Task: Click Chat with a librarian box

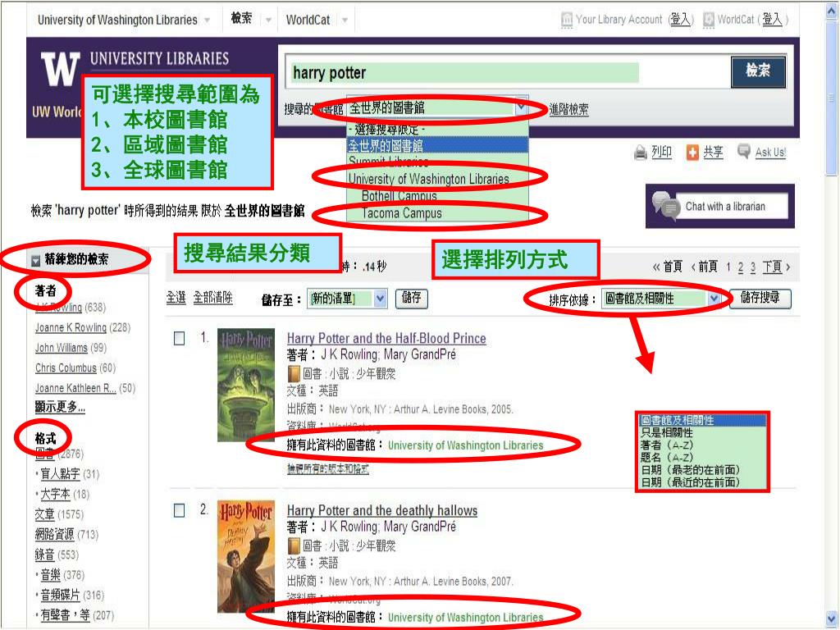Action: pos(733,206)
